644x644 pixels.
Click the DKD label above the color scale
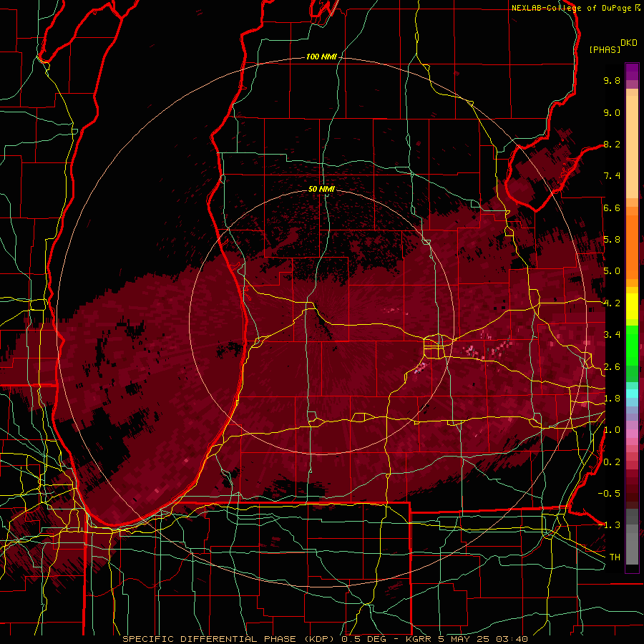628,43
